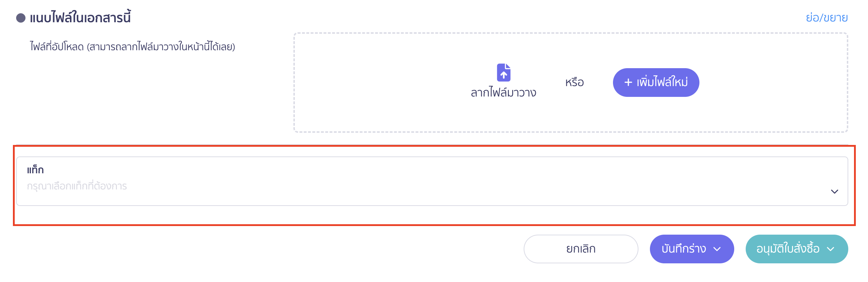Click the ลากไฟล์มาวาง drop text
This screenshot has width=868, height=282.
[503, 93]
